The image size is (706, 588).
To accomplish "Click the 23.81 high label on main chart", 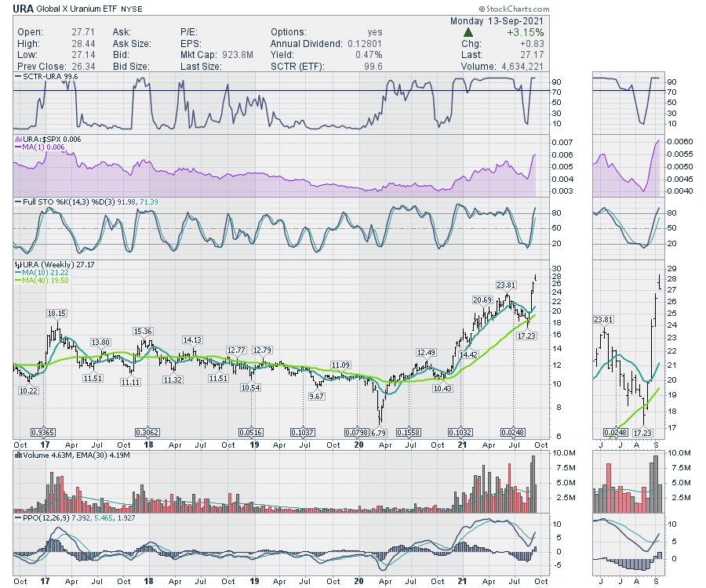I will (x=506, y=285).
